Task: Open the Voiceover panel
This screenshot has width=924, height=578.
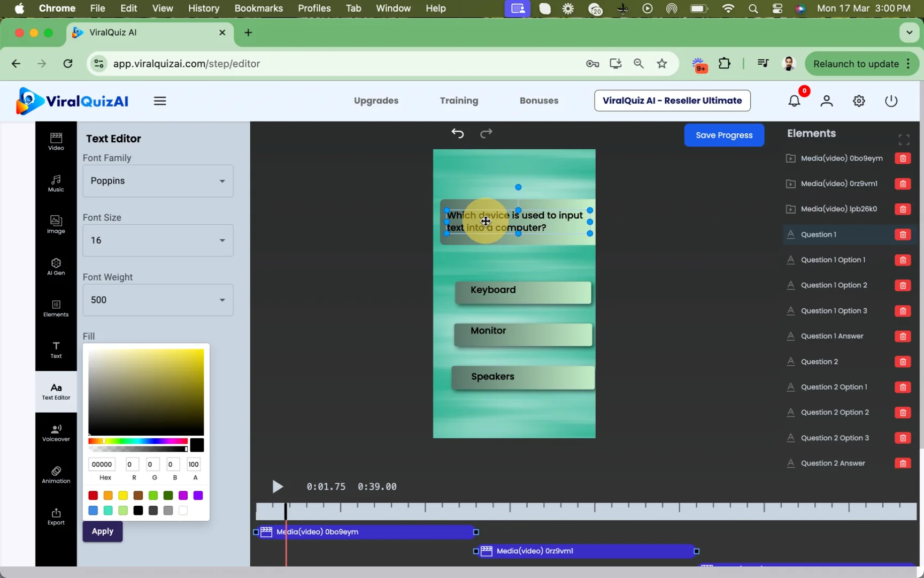Action: tap(56, 432)
